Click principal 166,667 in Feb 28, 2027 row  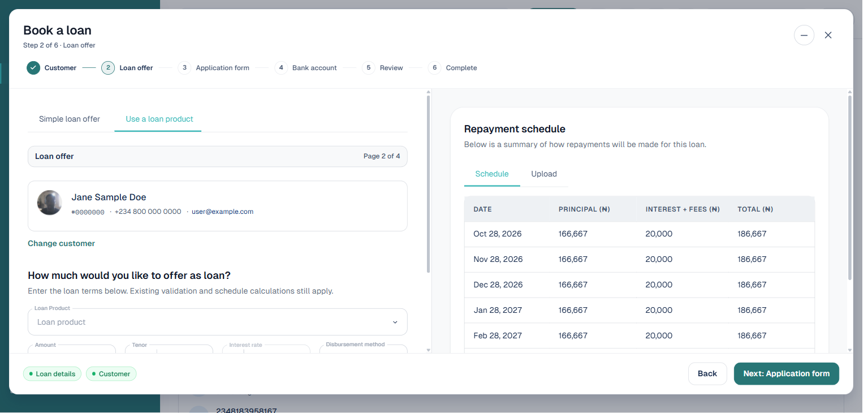point(573,335)
